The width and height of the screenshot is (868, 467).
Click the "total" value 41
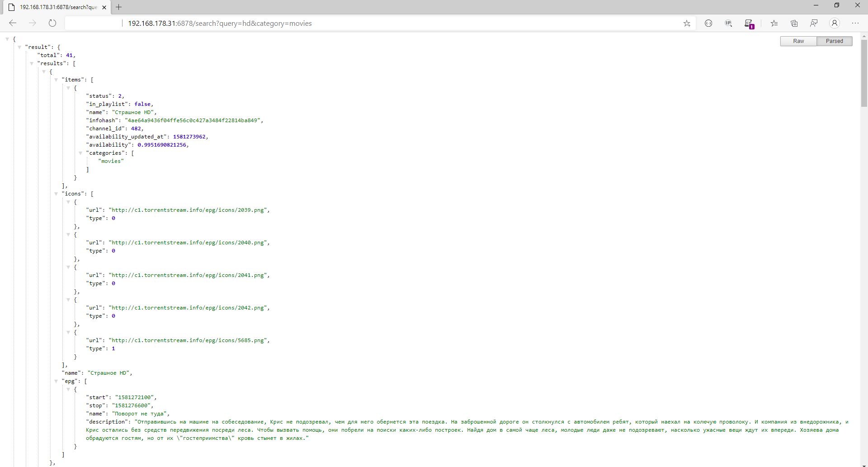click(x=69, y=56)
